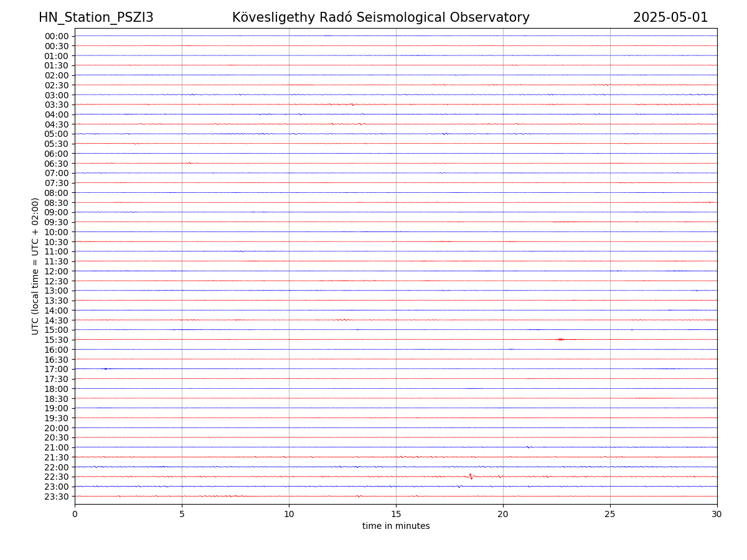
Task: Click the red burst on the 15:30 trace
Action: [x=561, y=339]
